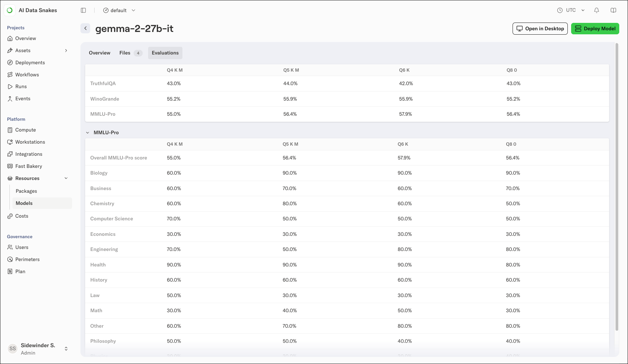
Task: Collapse the MMLU-Pro section chevron
Action: [x=88, y=133]
